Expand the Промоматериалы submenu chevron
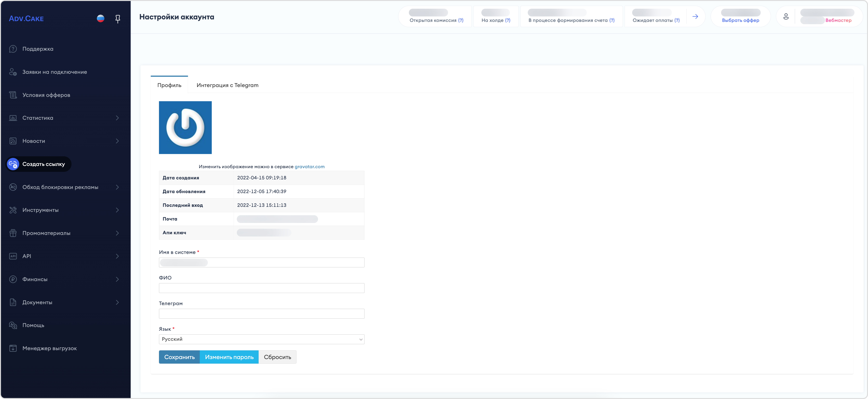Image resolution: width=868 pixels, height=399 pixels. coord(117,233)
